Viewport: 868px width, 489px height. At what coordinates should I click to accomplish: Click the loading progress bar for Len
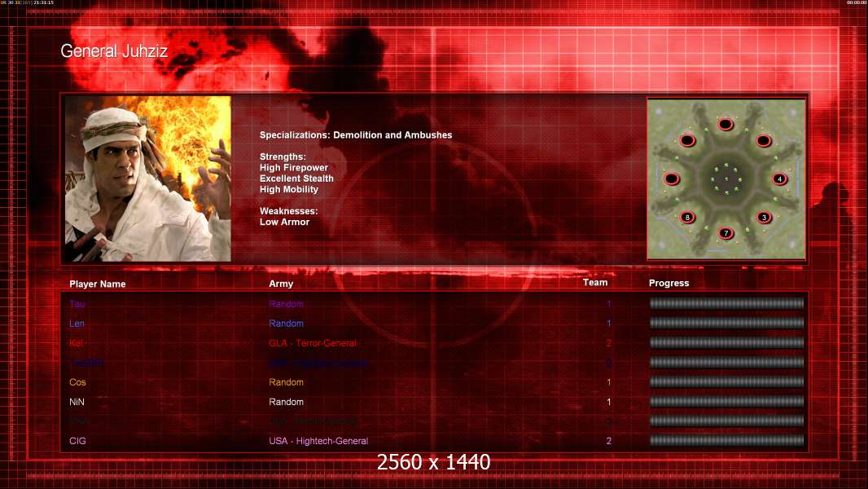coord(726,323)
